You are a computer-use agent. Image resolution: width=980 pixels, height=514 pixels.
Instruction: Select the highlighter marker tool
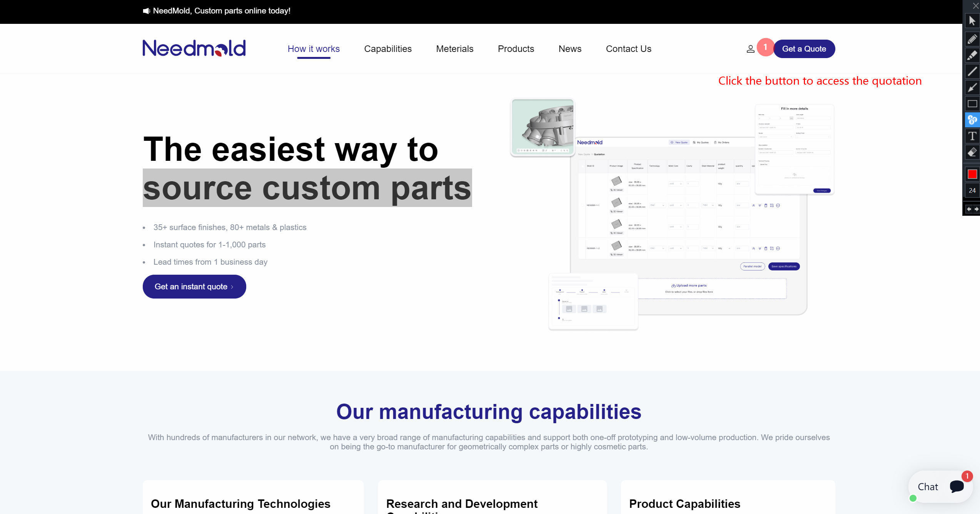coord(972,55)
